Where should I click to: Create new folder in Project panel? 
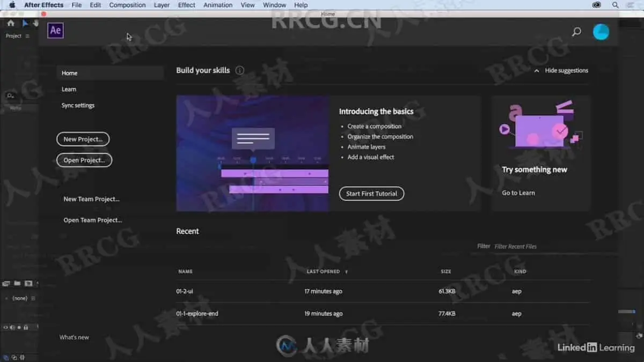coord(17,283)
